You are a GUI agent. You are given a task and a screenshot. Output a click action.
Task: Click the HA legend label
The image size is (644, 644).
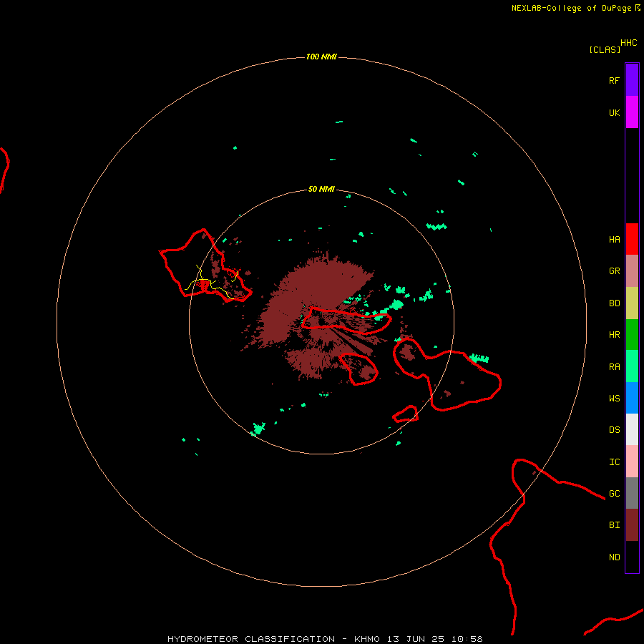coord(614,240)
